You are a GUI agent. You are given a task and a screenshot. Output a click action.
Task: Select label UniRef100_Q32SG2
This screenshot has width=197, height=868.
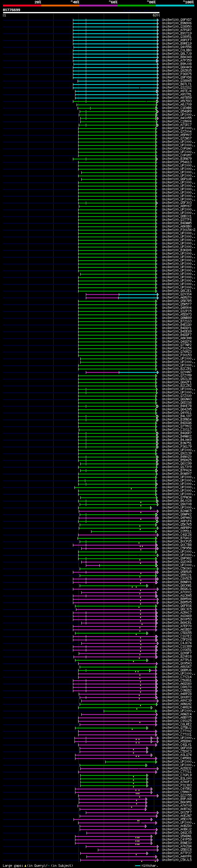pyautogui.click(x=176, y=88)
